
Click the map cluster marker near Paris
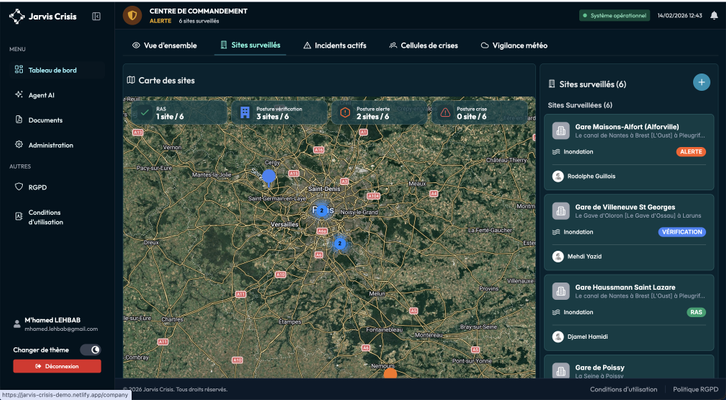click(x=322, y=211)
